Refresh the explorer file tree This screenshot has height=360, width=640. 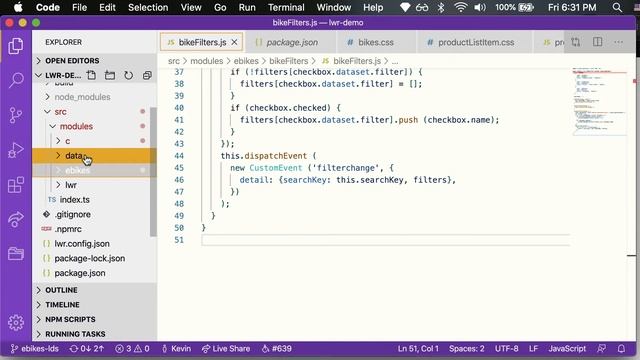(x=128, y=75)
